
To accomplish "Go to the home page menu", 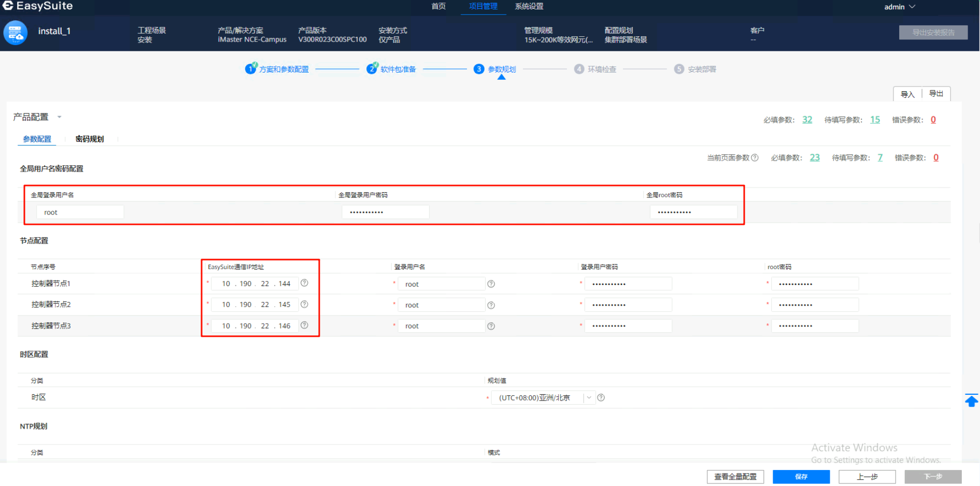I will pyautogui.click(x=438, y=6).
